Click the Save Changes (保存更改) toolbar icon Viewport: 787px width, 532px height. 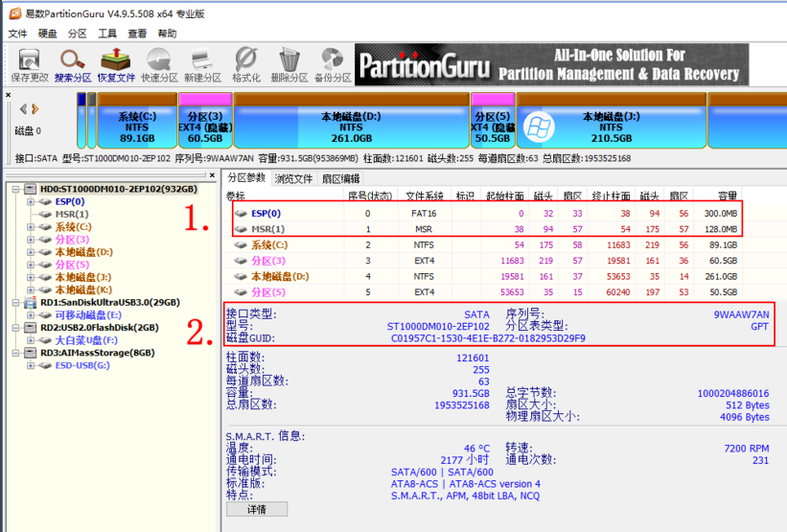pyautogui.click(x=29, y=63)
